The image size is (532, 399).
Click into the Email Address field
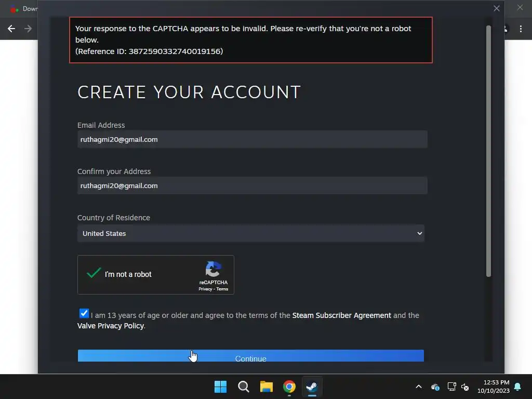(252, 139)
